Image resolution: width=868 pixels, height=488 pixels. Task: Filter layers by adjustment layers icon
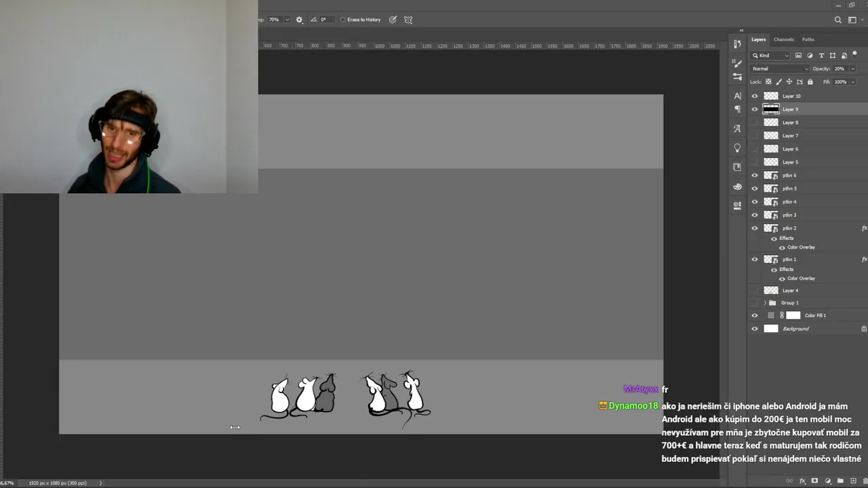pos(810,56)
